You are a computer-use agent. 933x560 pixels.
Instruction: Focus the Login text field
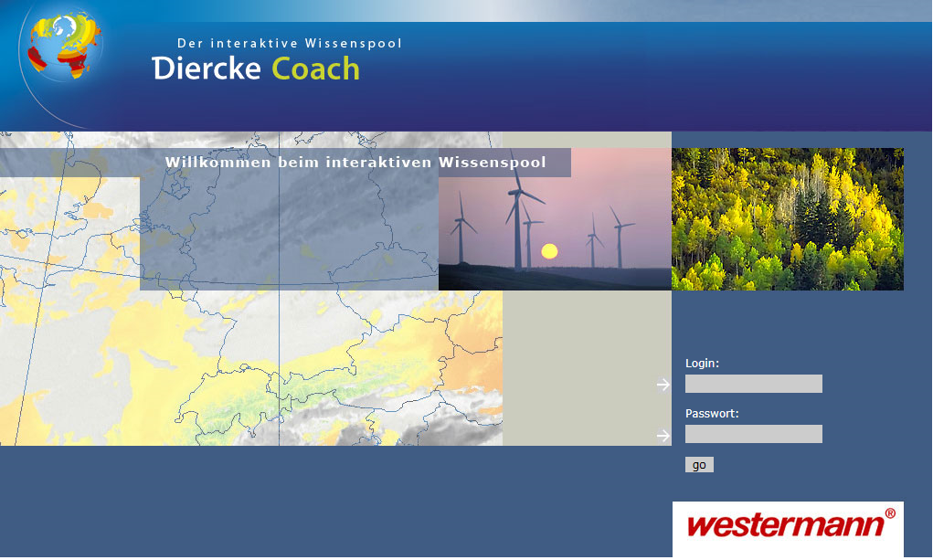(x=753, y=384)
